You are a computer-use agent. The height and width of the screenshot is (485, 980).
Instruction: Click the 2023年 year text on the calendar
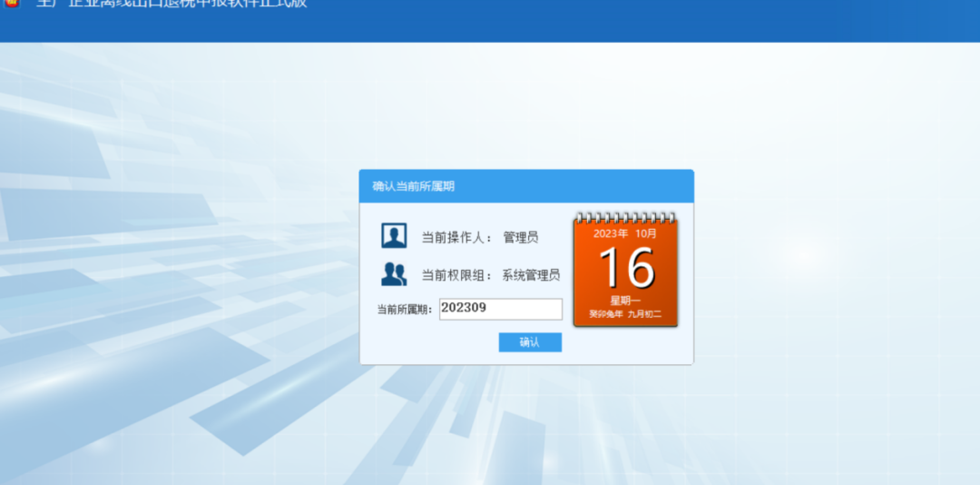[611, 233]
